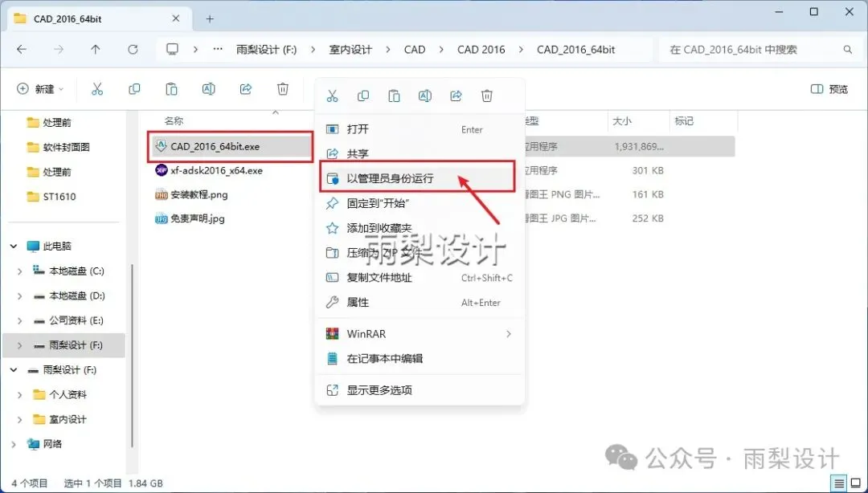This screenshot has height=493, width=868.
Task: Choose 显示更多选项 in the context menu
Action: click(420, 390)
